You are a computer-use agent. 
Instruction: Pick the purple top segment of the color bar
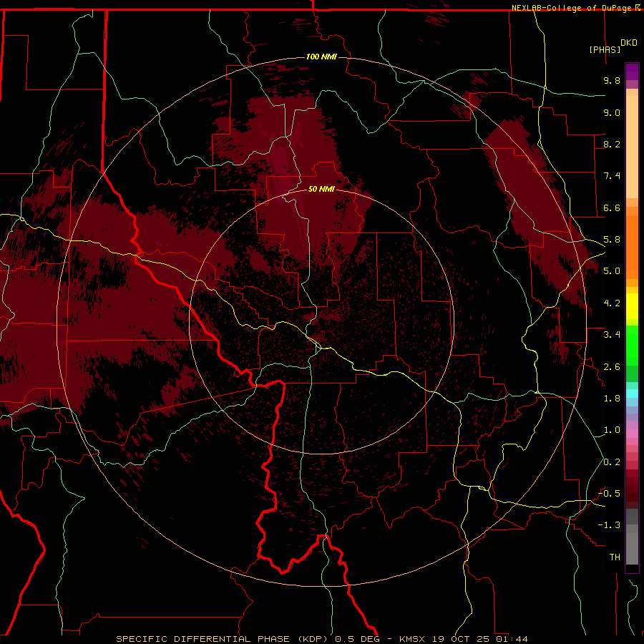[632, 72]
